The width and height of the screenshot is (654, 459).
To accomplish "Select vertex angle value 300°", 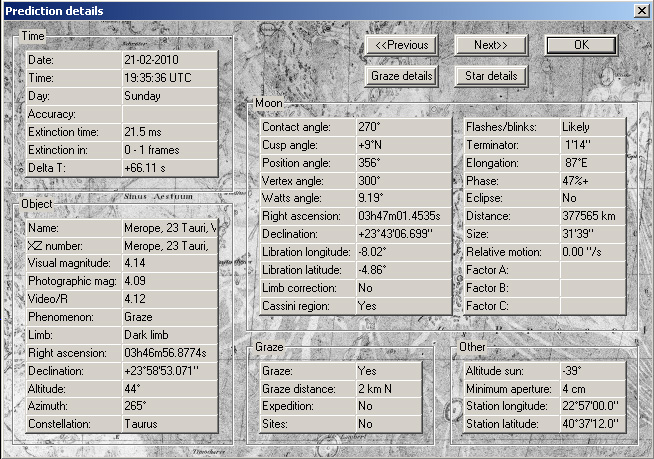I will coord(404,181).
